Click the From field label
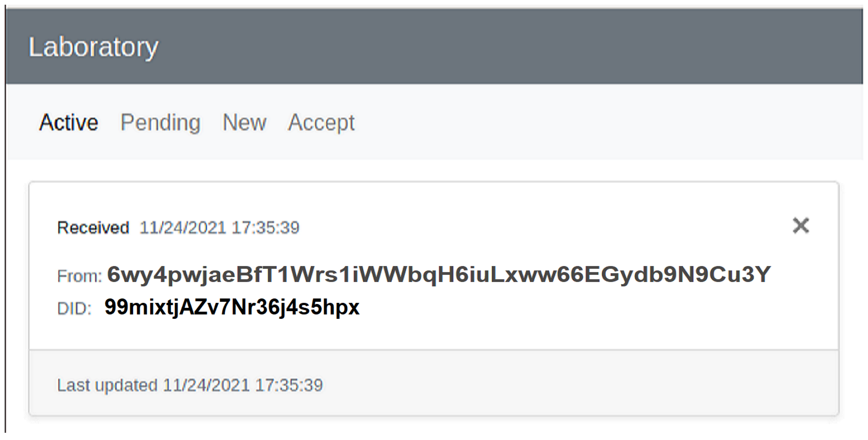Viewport: 868px width, 440px height. [79, 276]
